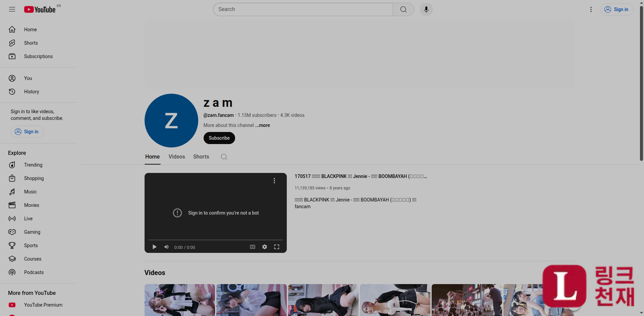Open video player kebab menu
This screenshot has height=316, width=644.
(274, 181)
